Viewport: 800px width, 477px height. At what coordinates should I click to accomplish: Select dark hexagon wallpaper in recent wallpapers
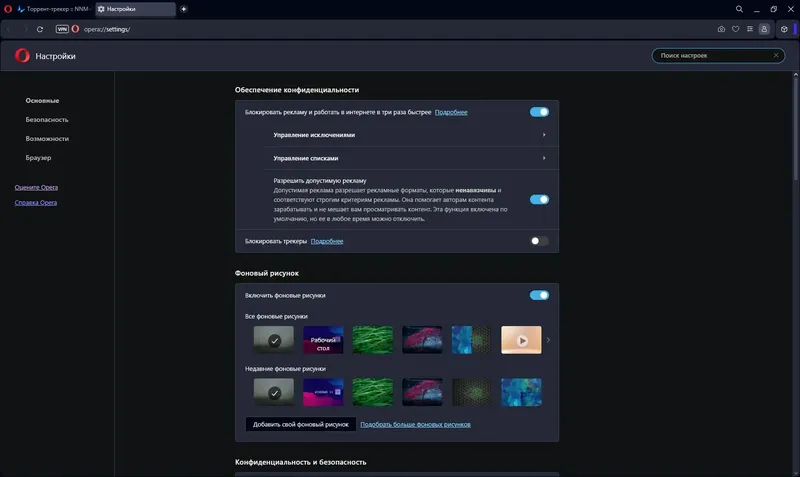pyautogui.click(x=472, y=392)
